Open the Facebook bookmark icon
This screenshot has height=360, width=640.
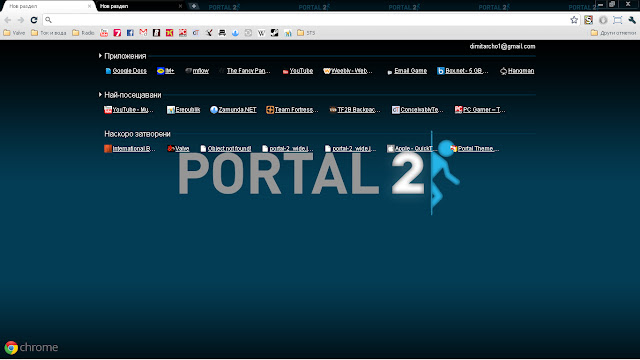tap(130, 33)
